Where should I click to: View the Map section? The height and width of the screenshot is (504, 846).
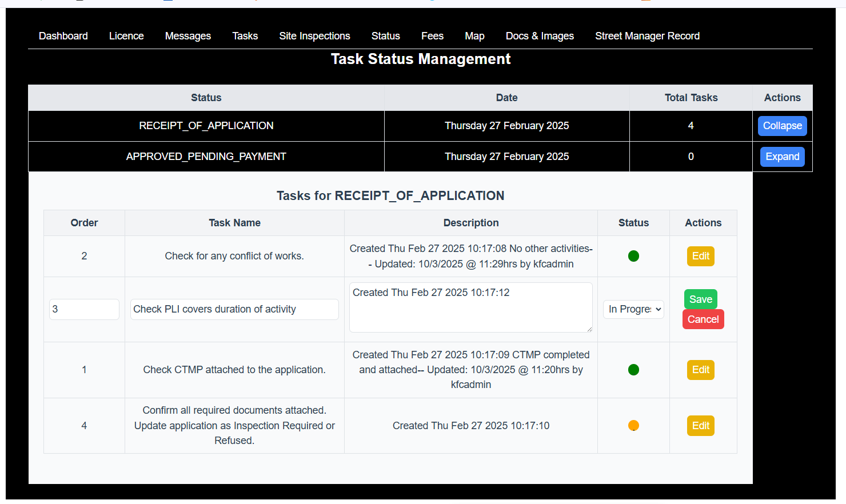coord(474,35)
